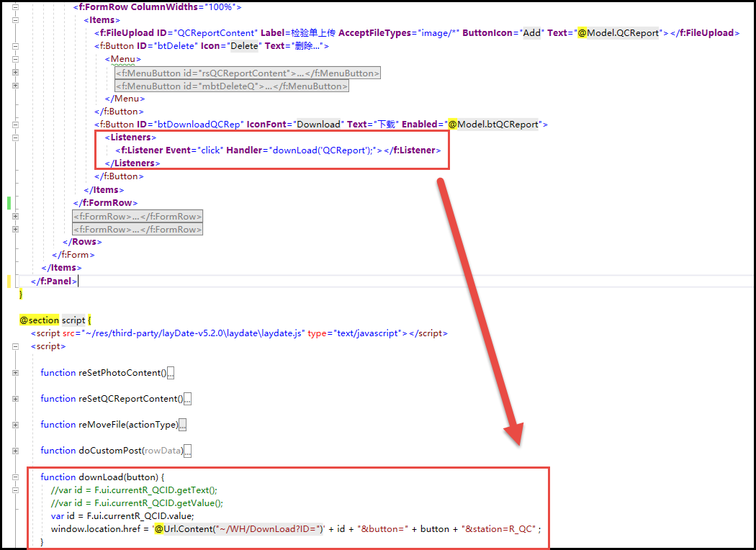This screenshot has height=550, width=756.
Task: Click the @Model.btQCReport expression
Action: pyautogui.click(x=493, y=125)
